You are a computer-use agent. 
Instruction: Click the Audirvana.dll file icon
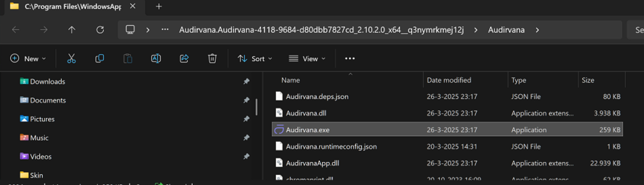(x=279, y=113)
